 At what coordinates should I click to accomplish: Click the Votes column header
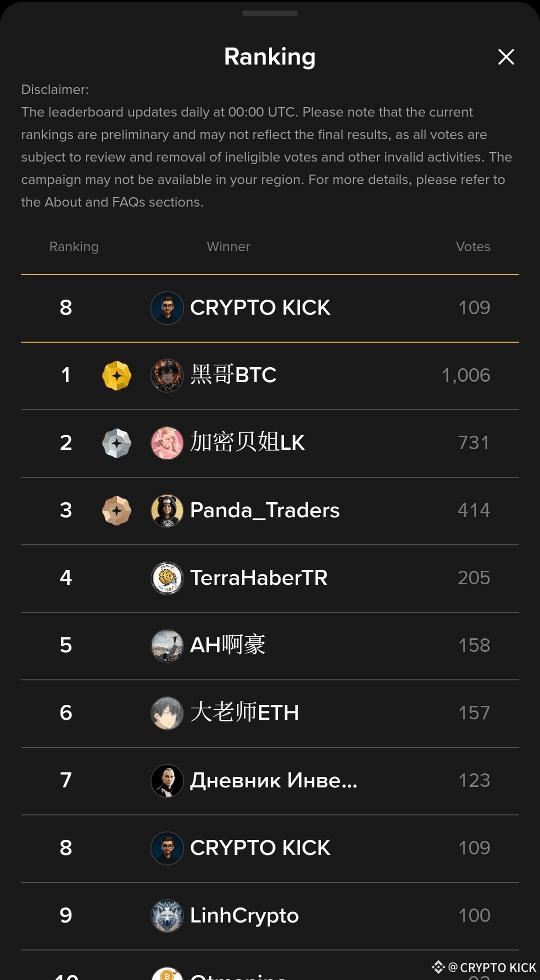tap(472, 247)
